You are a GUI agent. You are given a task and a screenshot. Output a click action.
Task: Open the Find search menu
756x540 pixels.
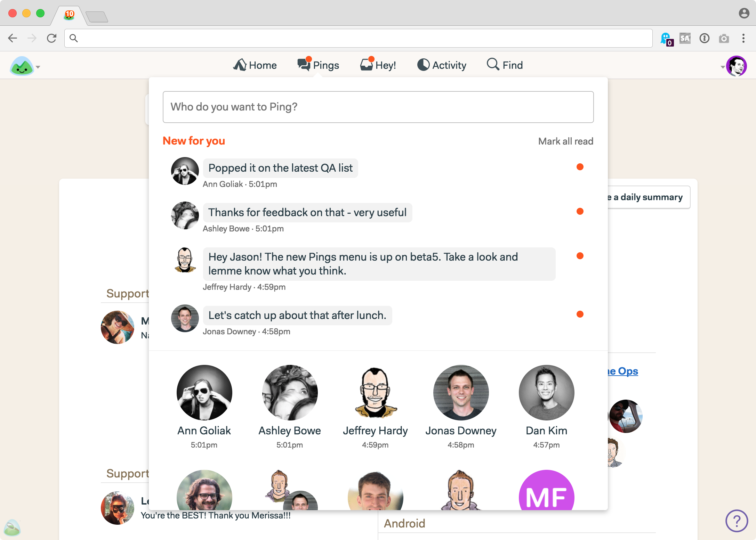tap(505, 65)
